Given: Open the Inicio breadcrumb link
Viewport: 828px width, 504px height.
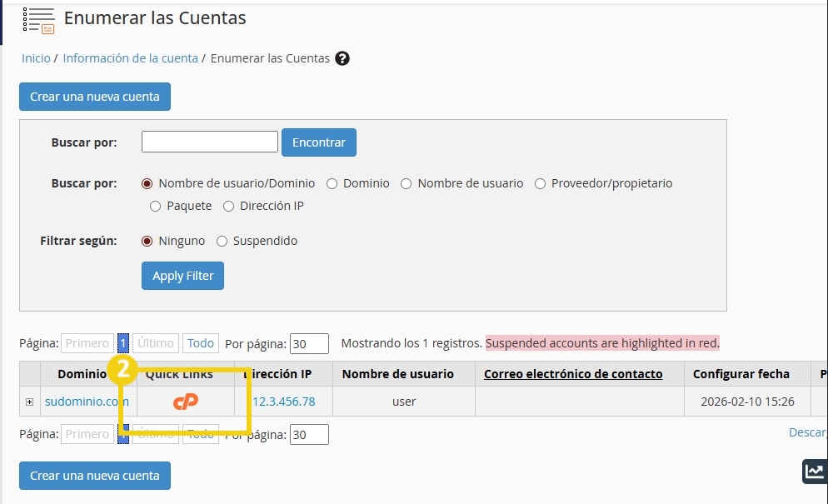Looking at the screenshot, I should click(35, 58).
